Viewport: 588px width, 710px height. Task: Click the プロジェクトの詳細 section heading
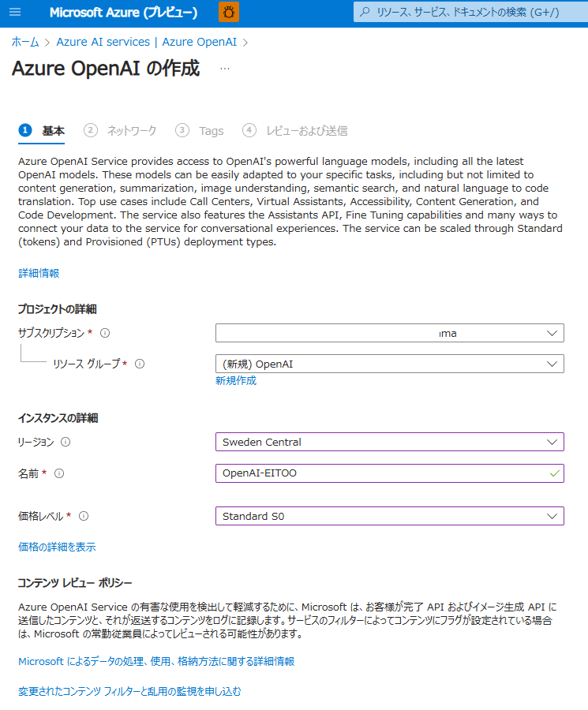coord(57,309)
